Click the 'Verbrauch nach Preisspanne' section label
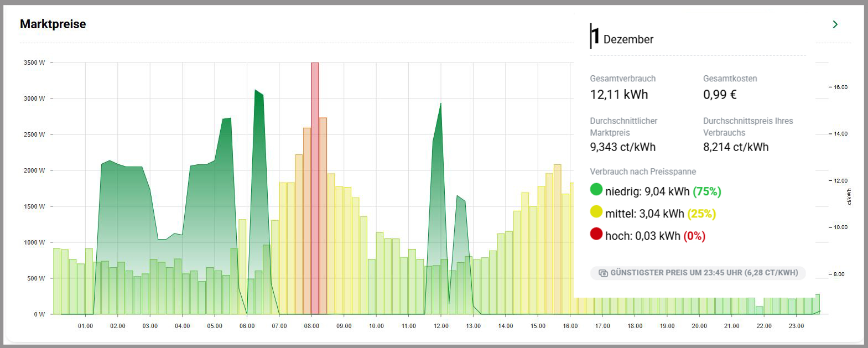This screenshot has width=868, height=348. point(642,172)
